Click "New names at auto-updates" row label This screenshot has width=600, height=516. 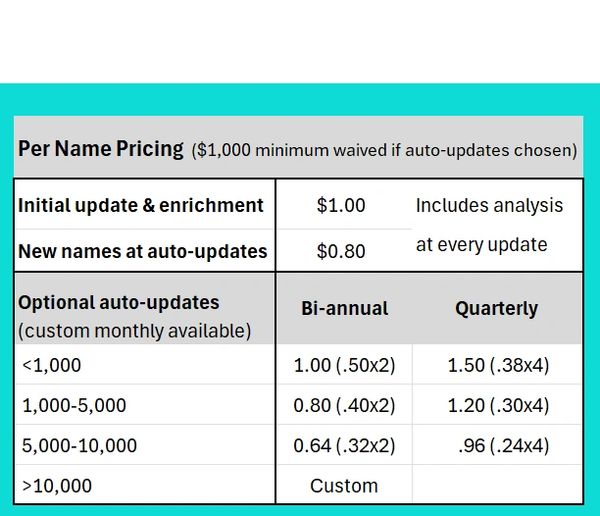143,251
